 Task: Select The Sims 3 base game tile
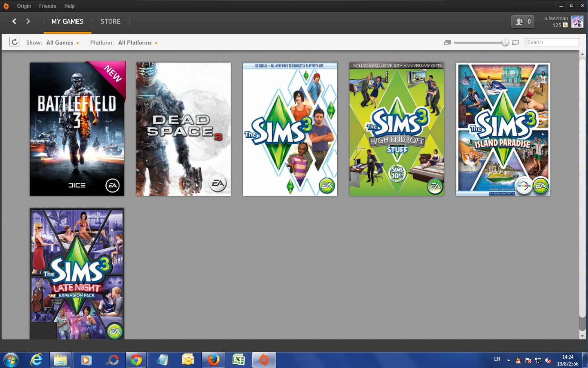coord(290,129)
